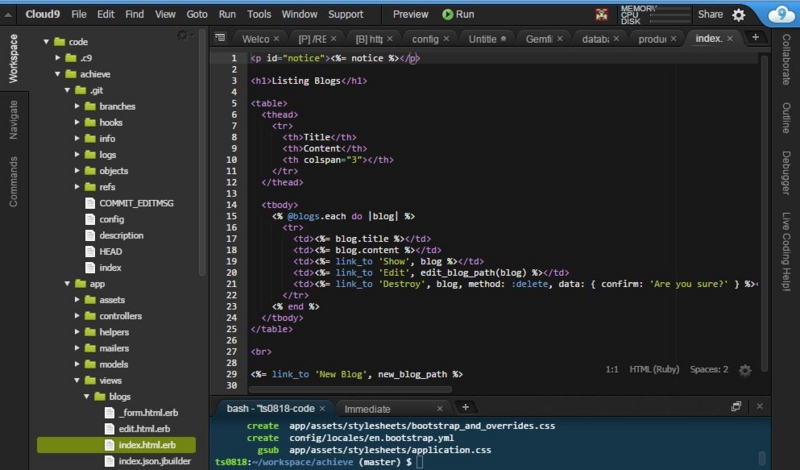The image size is (800, 470).
Task: Expand the .c9 folder
Action: click(x=58, y=58)
